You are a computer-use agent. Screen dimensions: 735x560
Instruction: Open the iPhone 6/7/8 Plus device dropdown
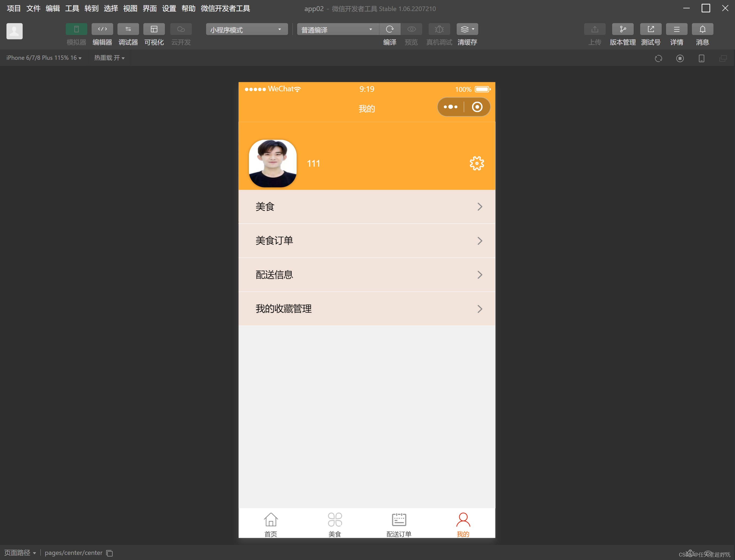[44, 58]
